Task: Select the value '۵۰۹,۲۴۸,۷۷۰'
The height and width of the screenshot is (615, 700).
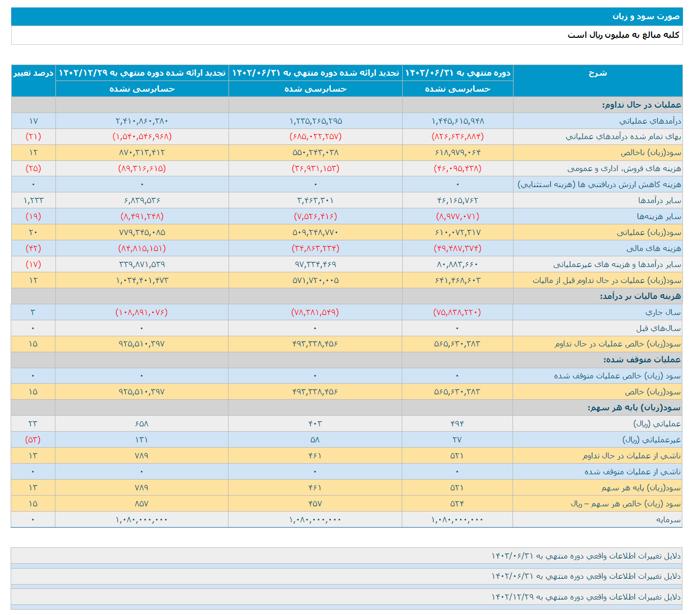Action: [315, 233]
